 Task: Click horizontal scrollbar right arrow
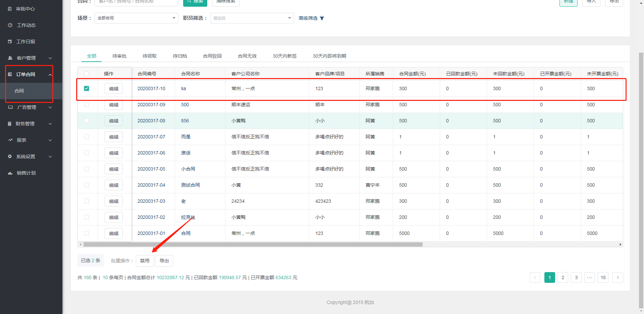pos(620,245)
